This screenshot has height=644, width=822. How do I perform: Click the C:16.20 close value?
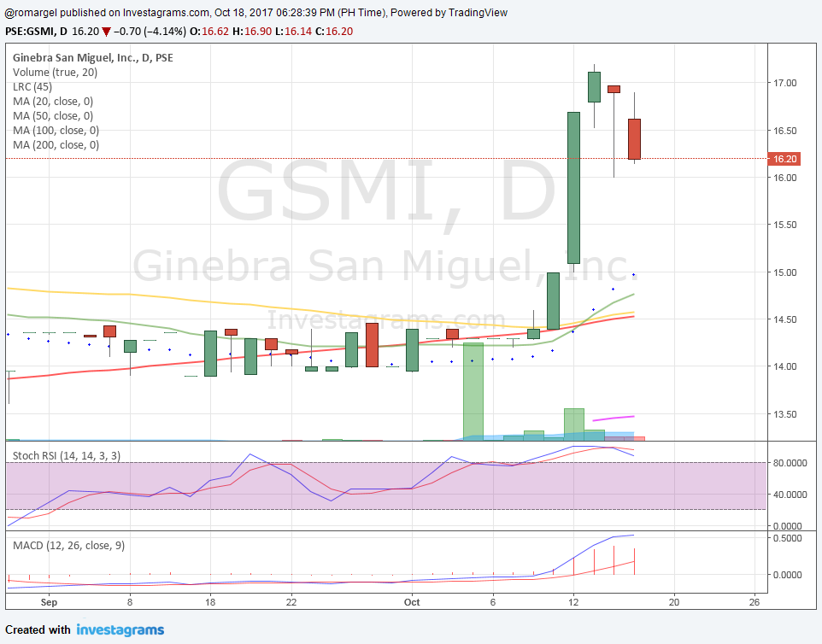coord(334,32)
